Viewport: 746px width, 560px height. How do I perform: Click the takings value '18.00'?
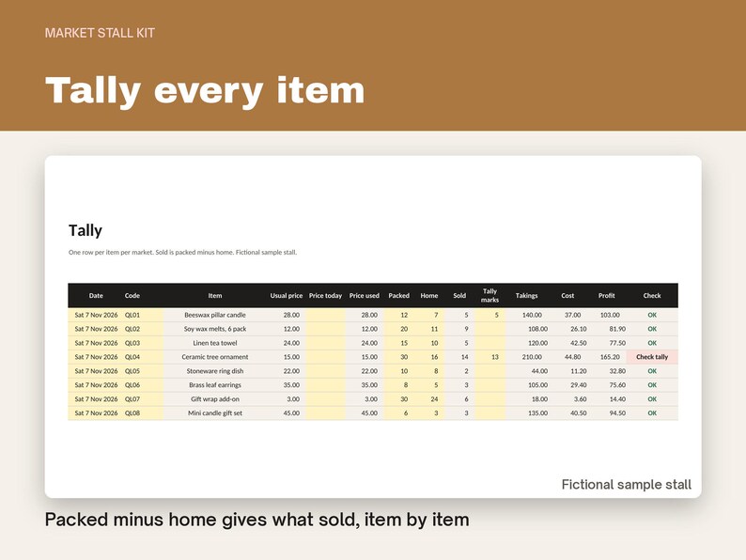coord(539,399)
